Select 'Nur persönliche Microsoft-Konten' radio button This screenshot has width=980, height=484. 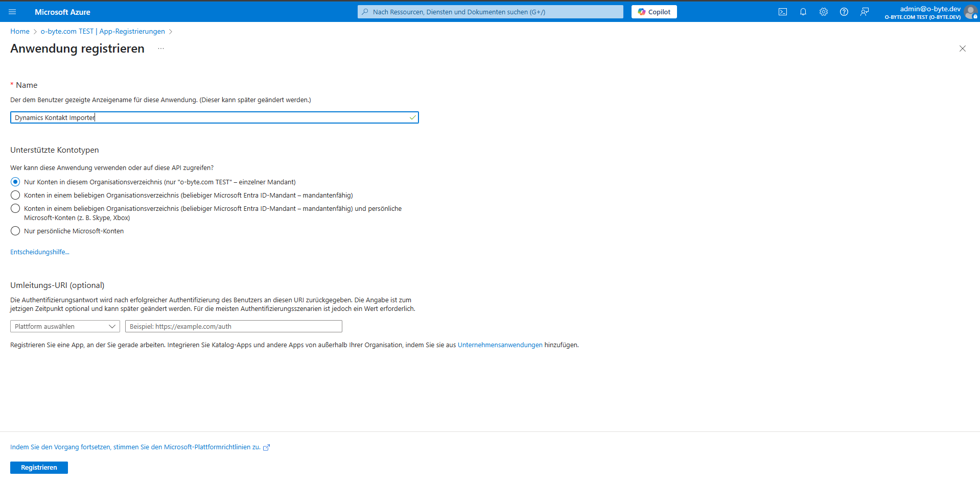[15, 231]
